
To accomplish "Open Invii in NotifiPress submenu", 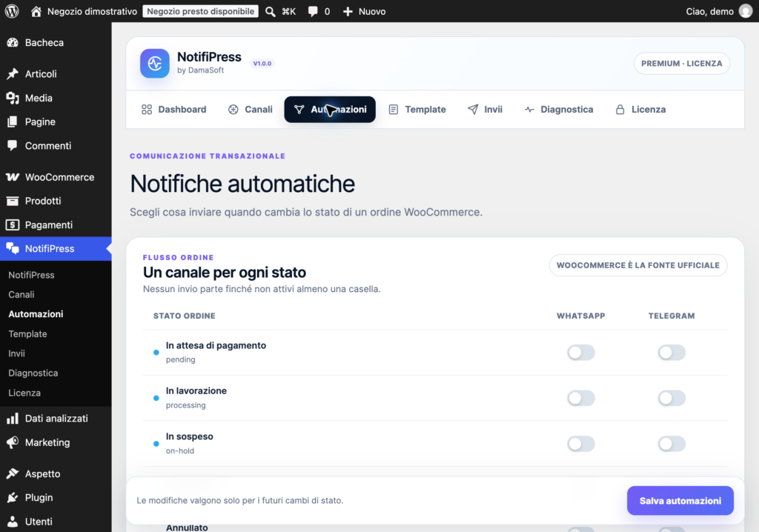I will tap(16, 353).
